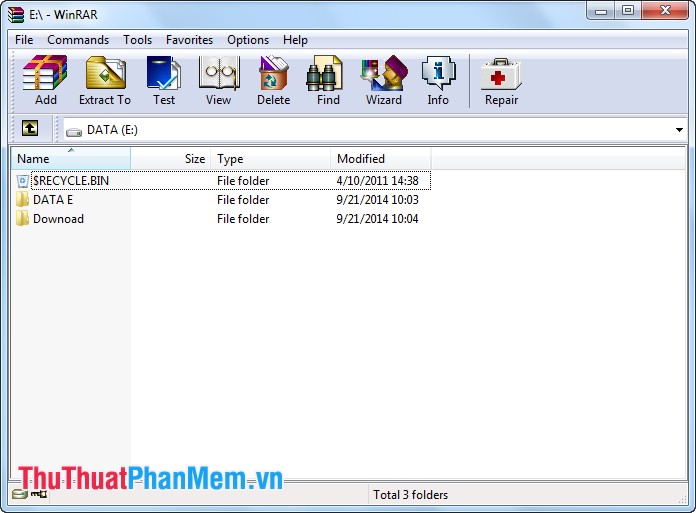
Task: Sort by the Modified column header
Action: 380,159
